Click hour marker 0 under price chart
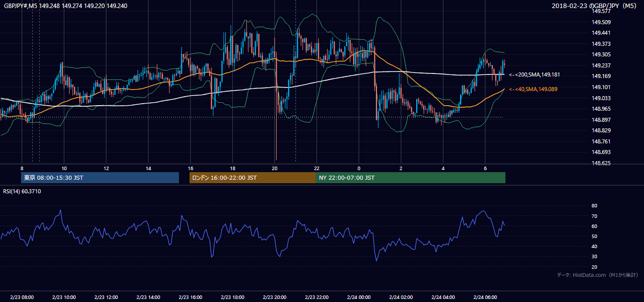This screenshot has height=302, width=644. coord(359,168)
